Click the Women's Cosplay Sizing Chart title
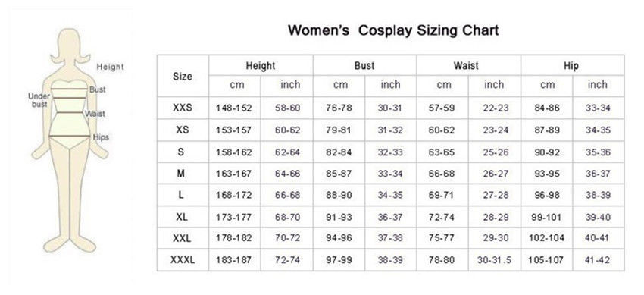 point(393,30)
